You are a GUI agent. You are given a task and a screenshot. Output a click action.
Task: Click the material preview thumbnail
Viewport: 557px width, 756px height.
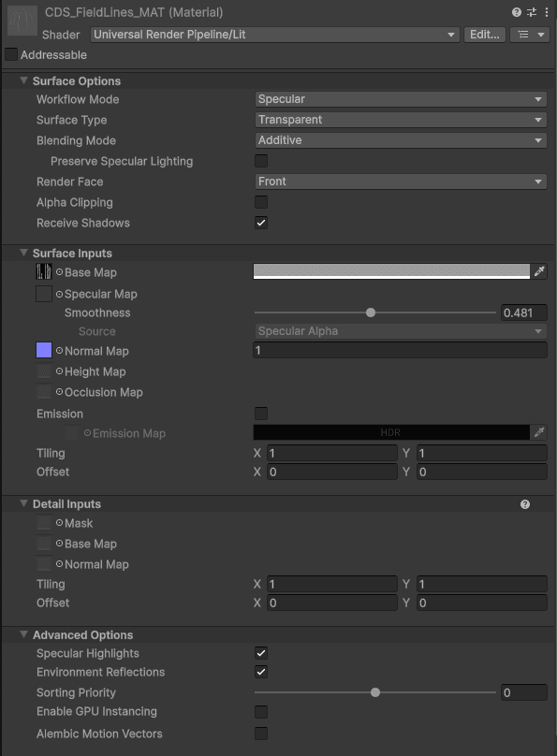(x=22, y=21)
